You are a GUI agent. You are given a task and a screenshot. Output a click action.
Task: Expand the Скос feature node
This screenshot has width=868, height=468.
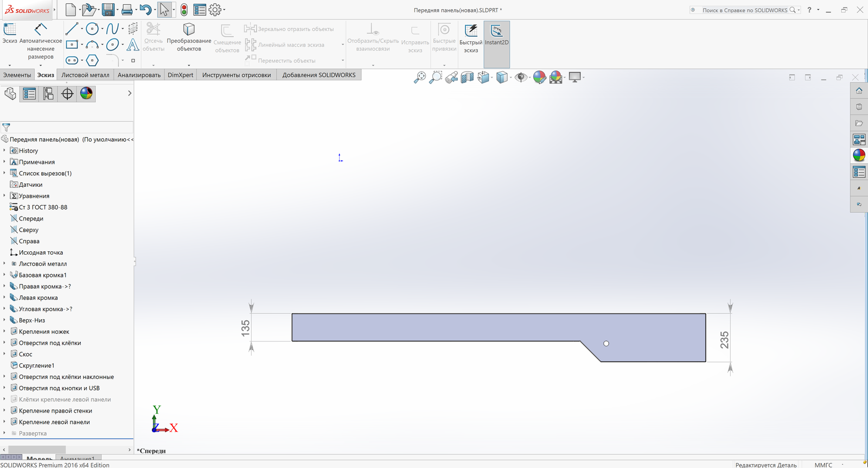click(x=4, y=354)
